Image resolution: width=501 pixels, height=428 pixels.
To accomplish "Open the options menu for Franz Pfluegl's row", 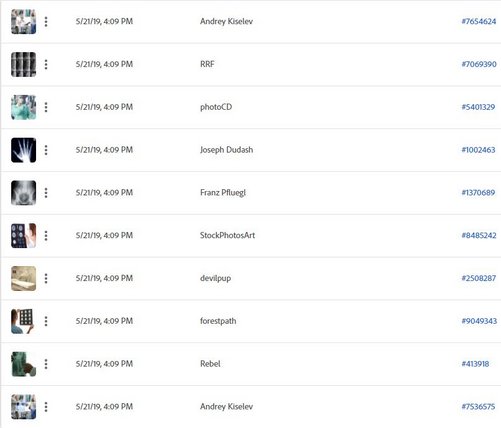I will (x=46, y=193).
